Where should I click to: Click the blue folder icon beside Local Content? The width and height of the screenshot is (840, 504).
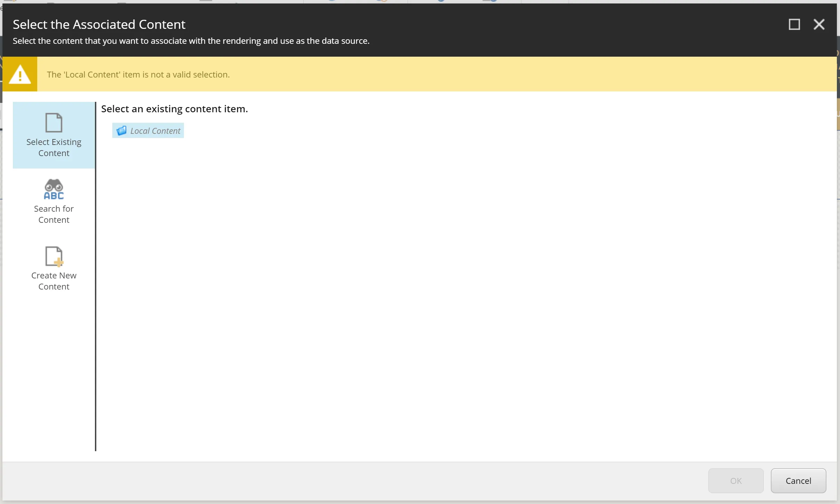click(121, 131)
